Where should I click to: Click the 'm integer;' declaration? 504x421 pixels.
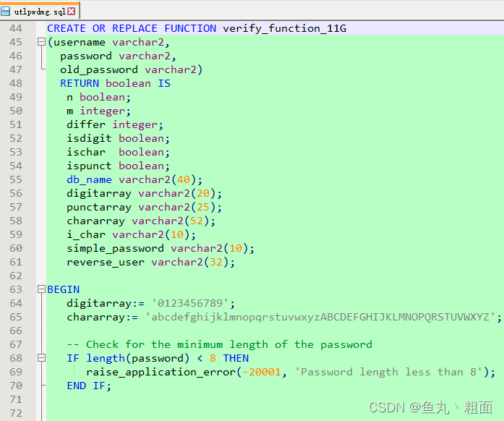coord(98,111)
